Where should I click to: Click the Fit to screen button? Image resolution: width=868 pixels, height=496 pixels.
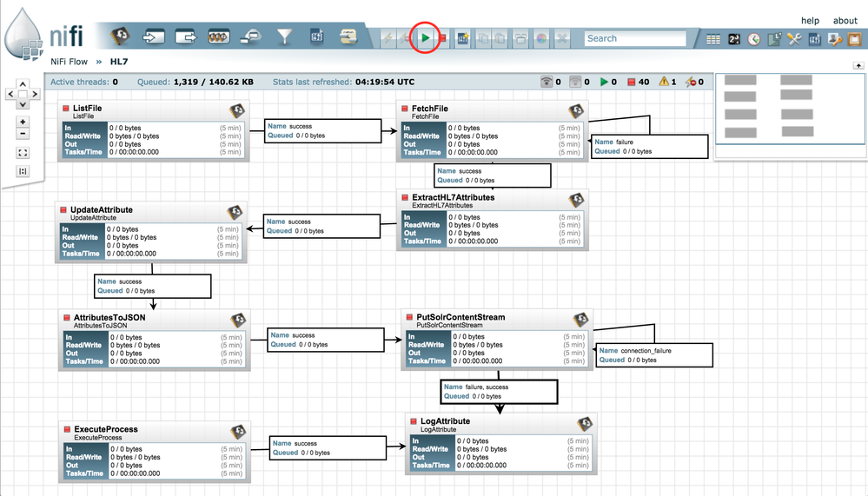[x=23, y=153]
